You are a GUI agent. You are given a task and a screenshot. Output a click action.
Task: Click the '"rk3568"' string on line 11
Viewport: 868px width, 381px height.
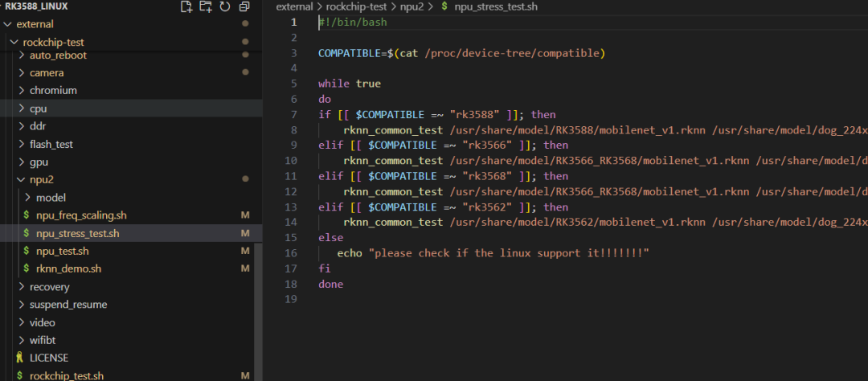488,176
